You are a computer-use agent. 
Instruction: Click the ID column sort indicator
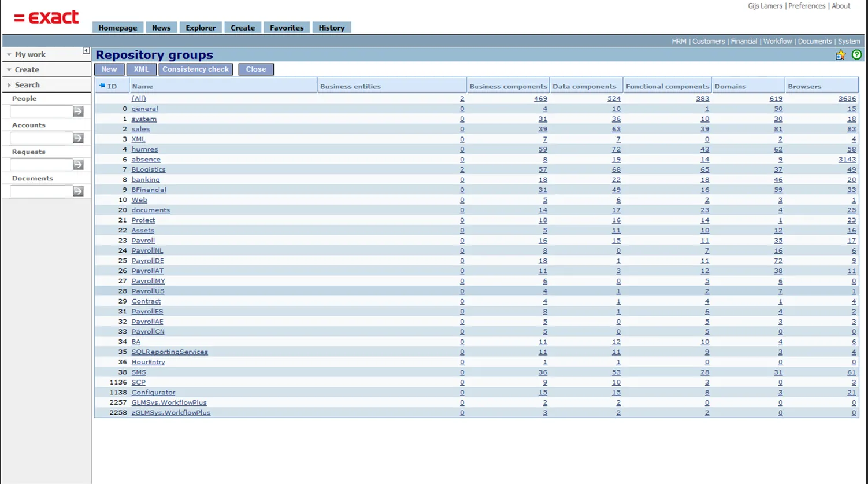tap(102, 86)
